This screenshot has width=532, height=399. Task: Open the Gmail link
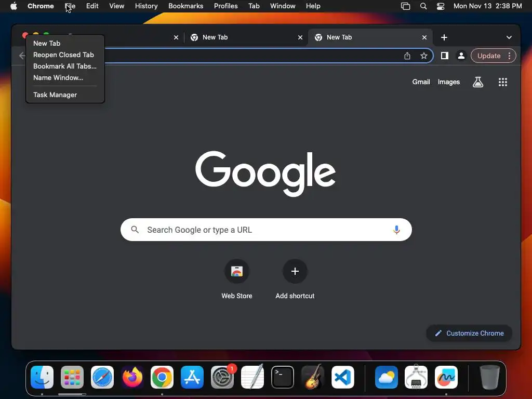pos(421,82)
